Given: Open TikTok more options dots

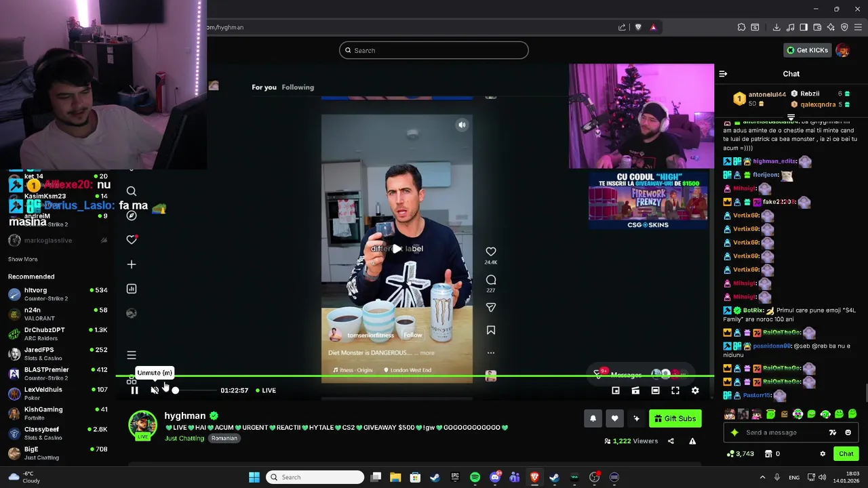Looking at the screenshot, I should point(491,352).
